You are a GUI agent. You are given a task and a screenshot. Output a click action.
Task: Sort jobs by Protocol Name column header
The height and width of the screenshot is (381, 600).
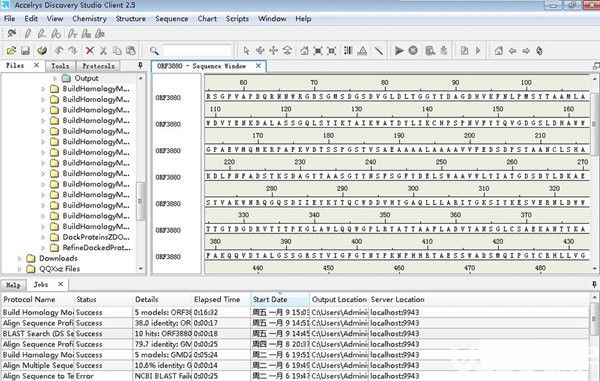(x=37, y=300)
